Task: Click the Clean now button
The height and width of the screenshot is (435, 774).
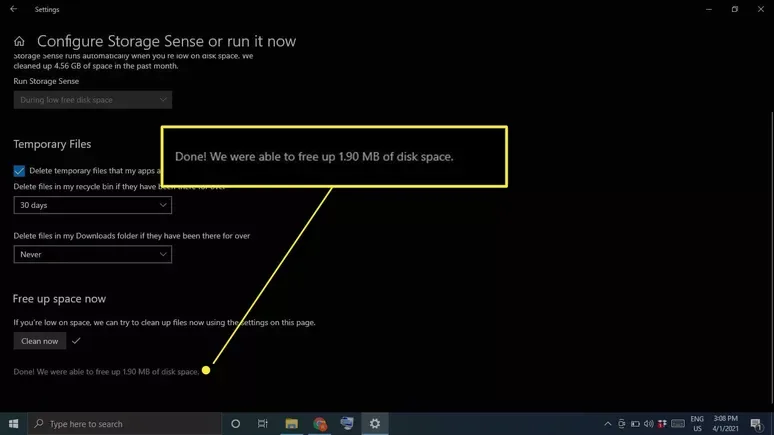Action: [x=39, y=341]
